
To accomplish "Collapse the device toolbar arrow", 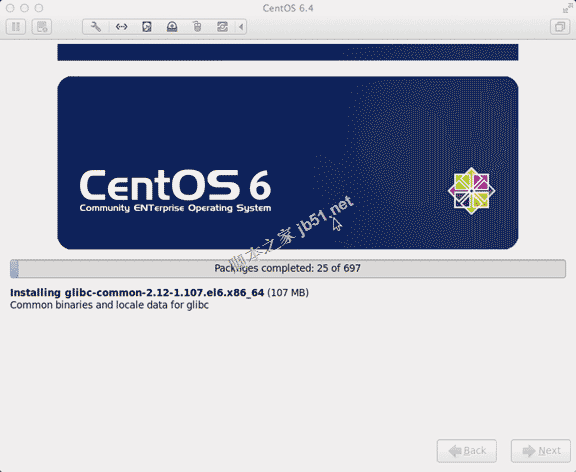I will click(x=241, y=27).
